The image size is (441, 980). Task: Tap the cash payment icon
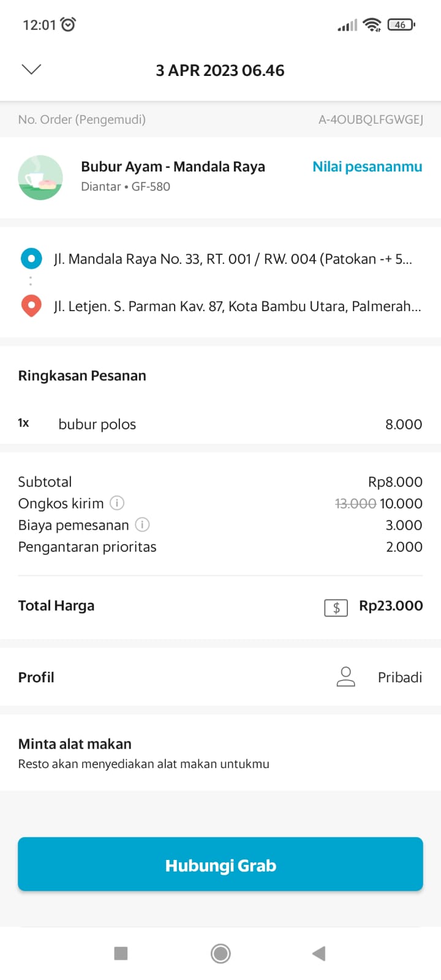[336, 607]
